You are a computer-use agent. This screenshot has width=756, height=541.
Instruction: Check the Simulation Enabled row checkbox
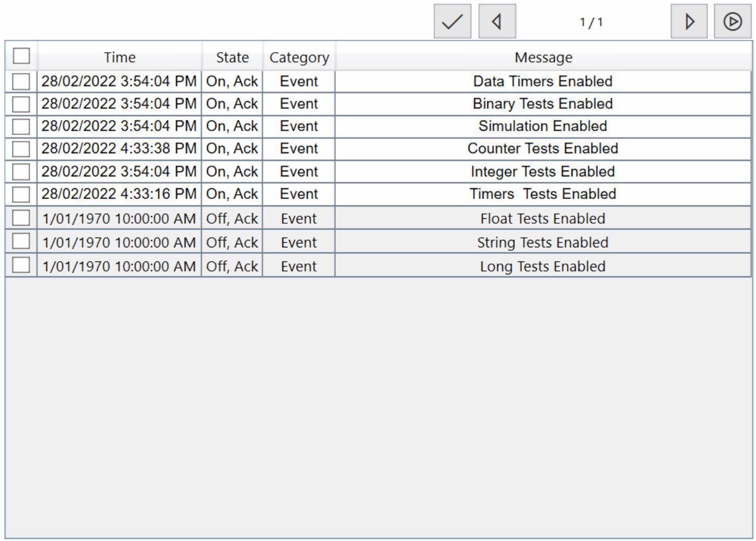click(21, 126)
